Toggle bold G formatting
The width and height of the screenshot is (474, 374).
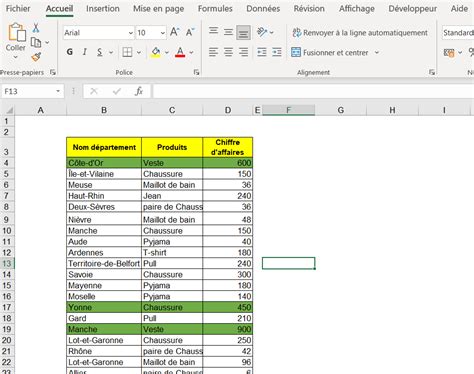(x=70, y=52)
